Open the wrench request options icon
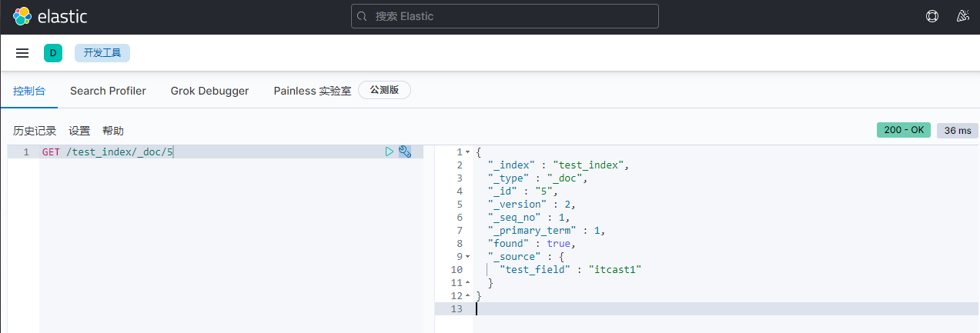This screenshot has height=333, width=980. [x=405, y=152]
